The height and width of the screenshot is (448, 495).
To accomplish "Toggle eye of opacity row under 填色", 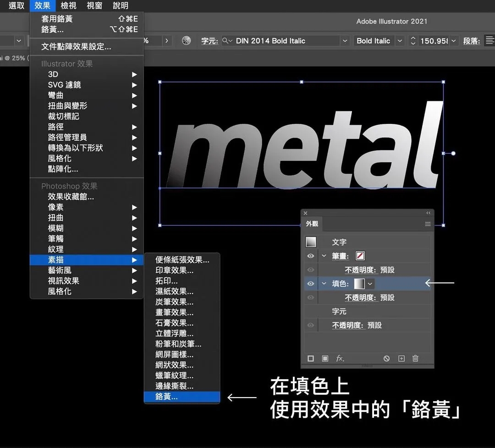I will click(311, 298).
